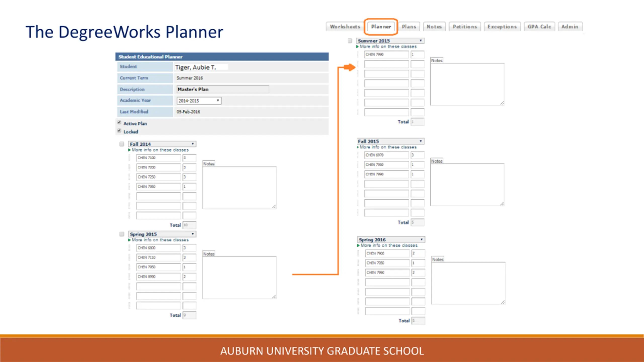This screenshot has height=362, width=644.
Task: Click the CHEN 7250 course field in Fall 2014
Action: (158, 177)
